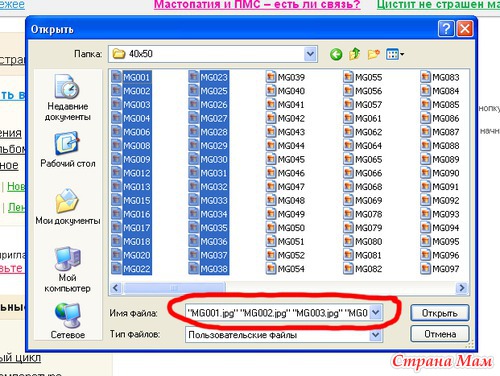500x376 pixels.
Task: Open Мои документы in places bar
Action: (x=68, y=207)
